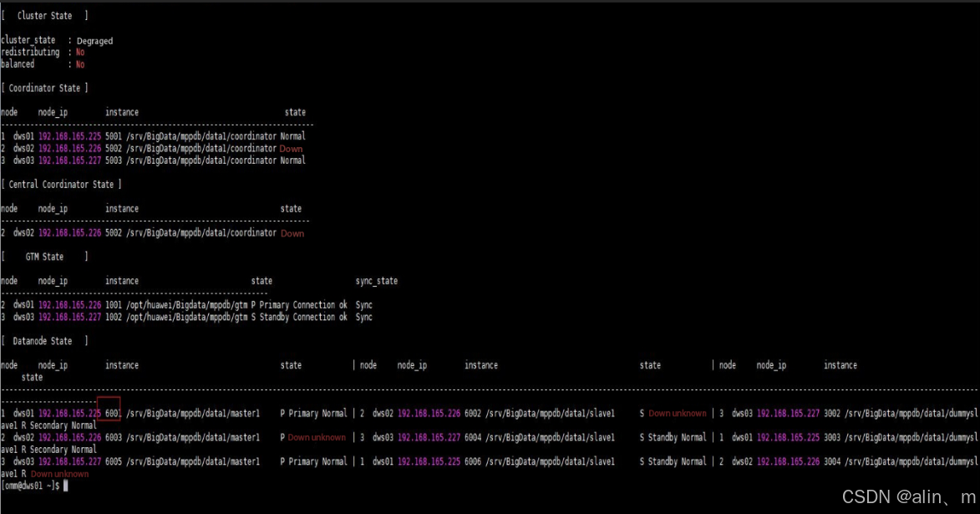Click the '[ Datanode State ]' section header

[44, 341]
